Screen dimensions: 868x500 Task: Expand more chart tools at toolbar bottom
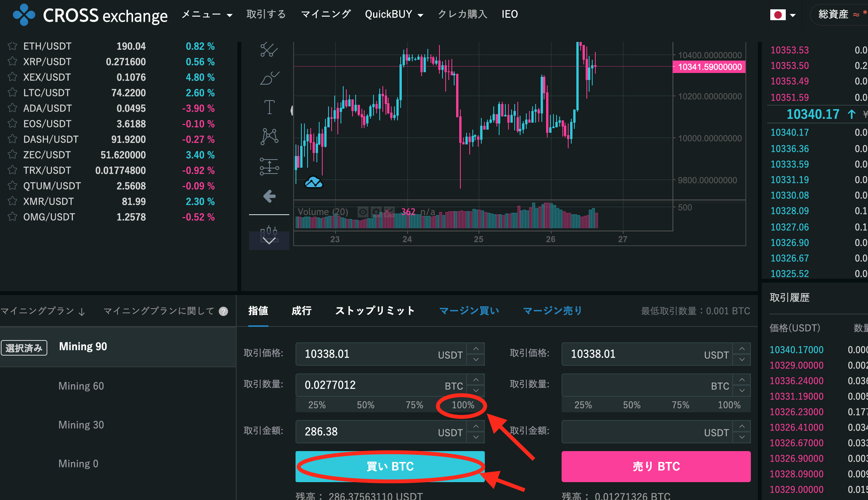point(269,241)
